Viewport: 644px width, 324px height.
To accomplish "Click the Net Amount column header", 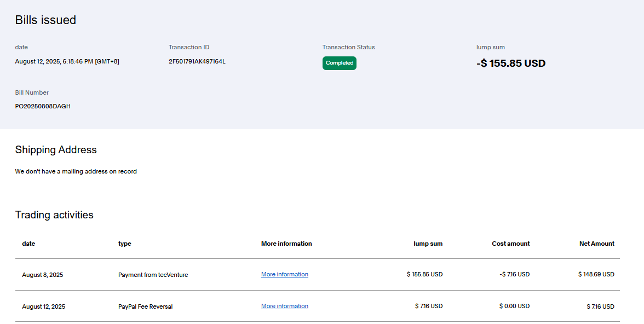I will (x=596, y=244).
